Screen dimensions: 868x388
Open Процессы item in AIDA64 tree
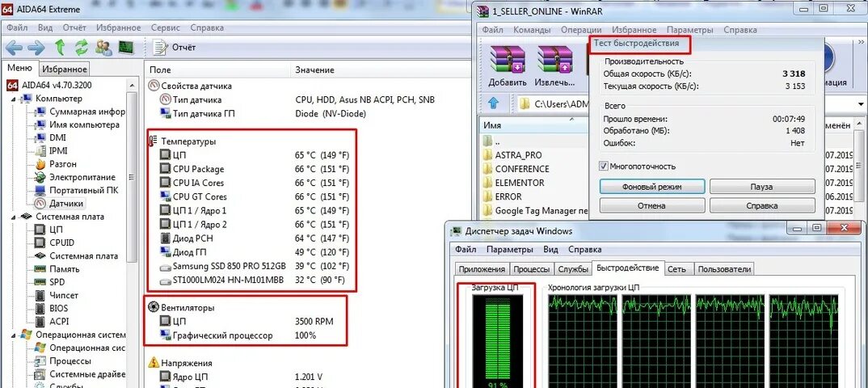(62, 361)
